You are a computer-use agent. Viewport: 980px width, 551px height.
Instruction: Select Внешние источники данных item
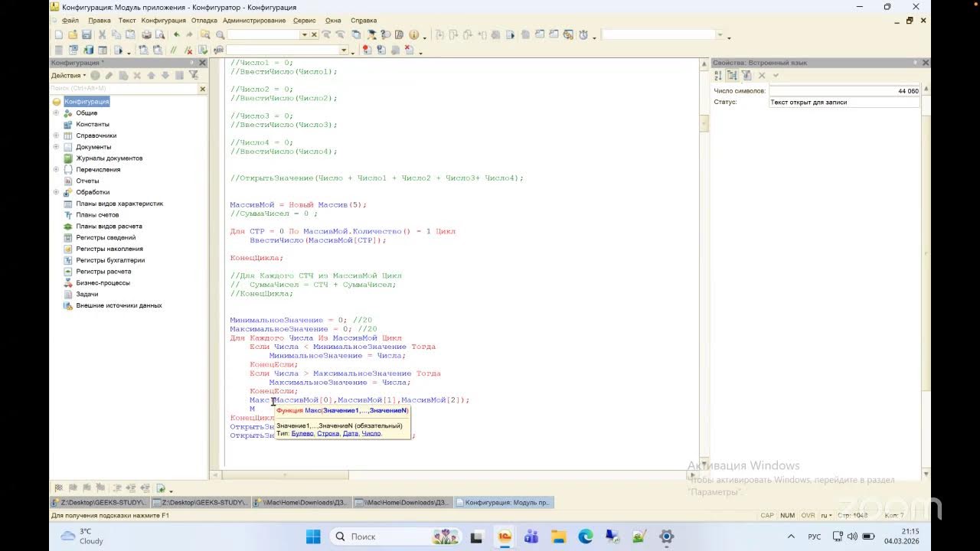(119, 305)
